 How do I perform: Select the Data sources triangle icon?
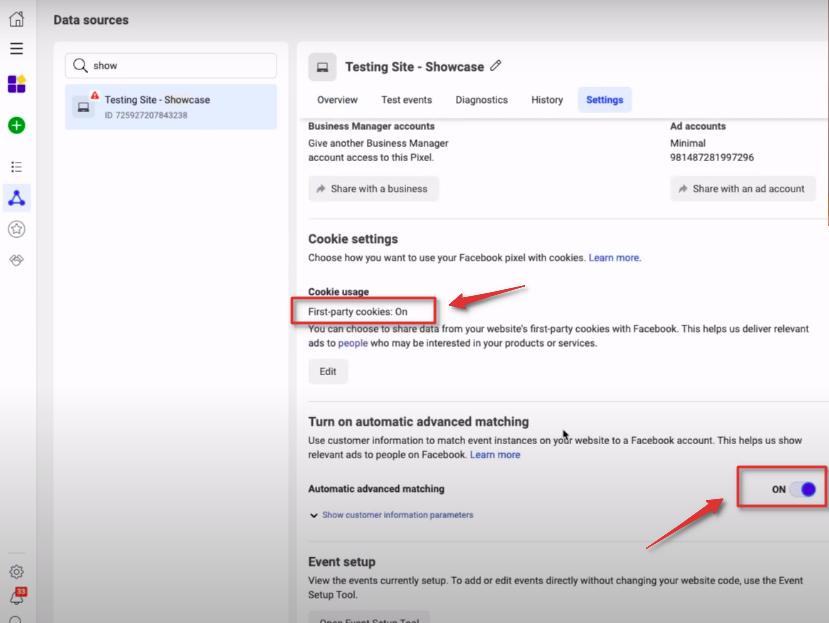16,198
